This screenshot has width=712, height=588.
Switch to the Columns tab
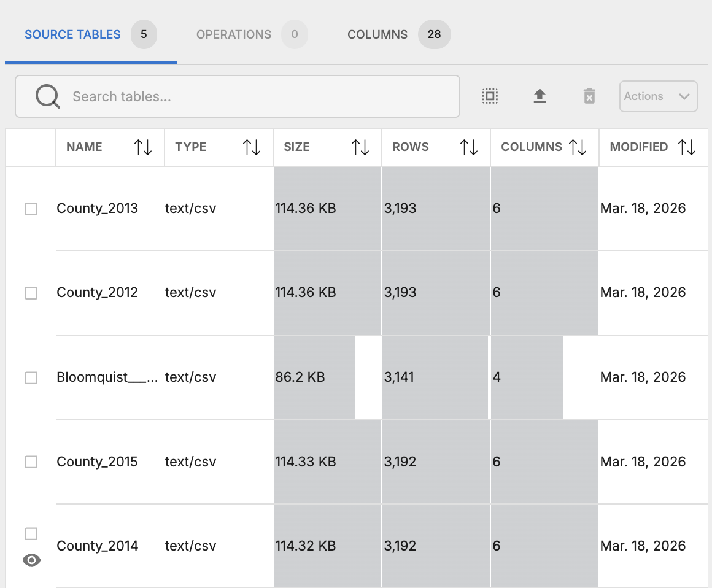click(399, 34)
